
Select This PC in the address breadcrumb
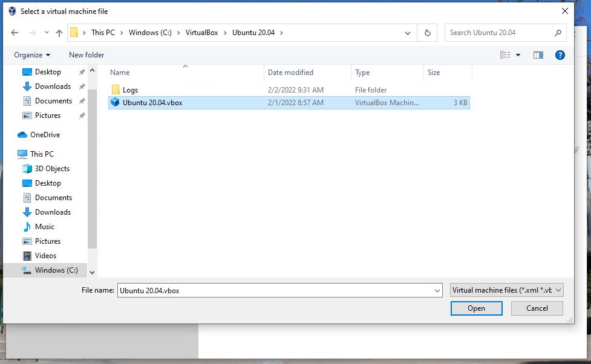(x=103, y=33)
